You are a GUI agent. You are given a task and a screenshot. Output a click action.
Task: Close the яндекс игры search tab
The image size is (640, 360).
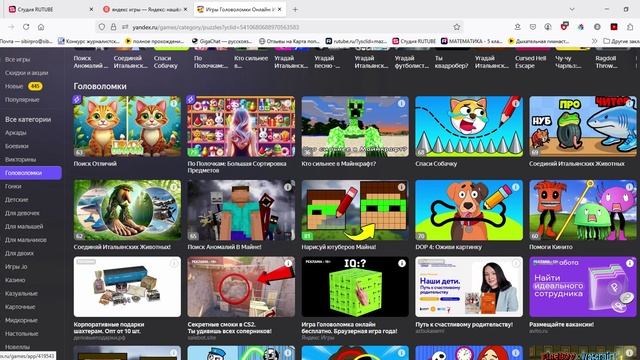click(186, 9)
